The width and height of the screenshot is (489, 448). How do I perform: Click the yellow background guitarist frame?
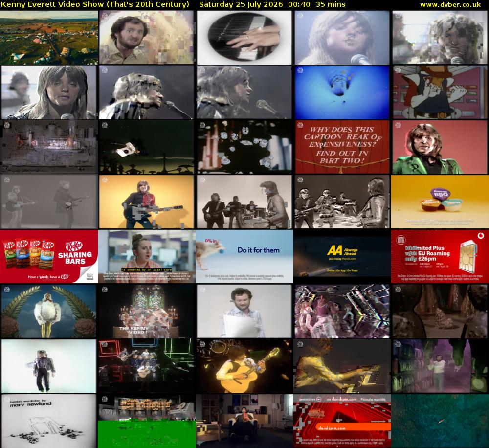point(147,202)
